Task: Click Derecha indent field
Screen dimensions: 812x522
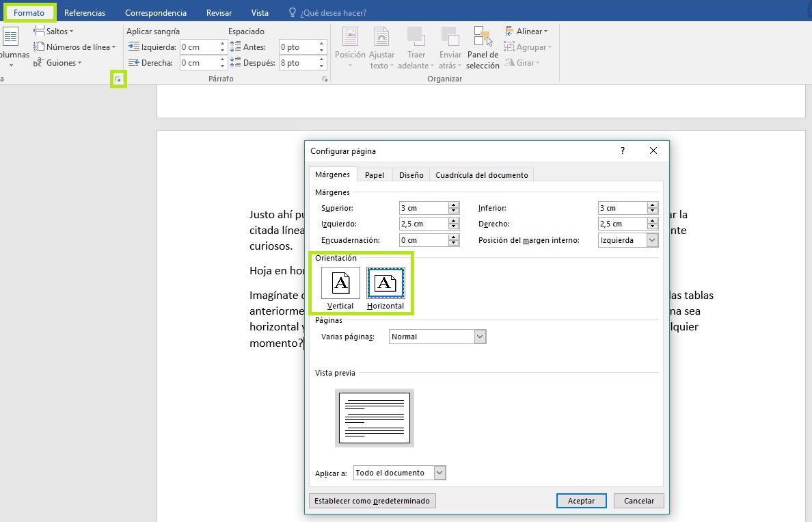Action: tap(199, 63)
